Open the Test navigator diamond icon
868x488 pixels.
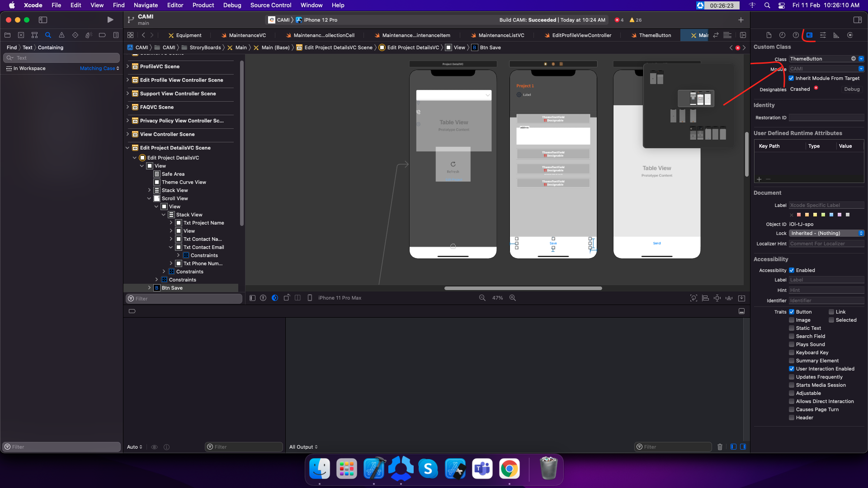click(x=75, y=35)
